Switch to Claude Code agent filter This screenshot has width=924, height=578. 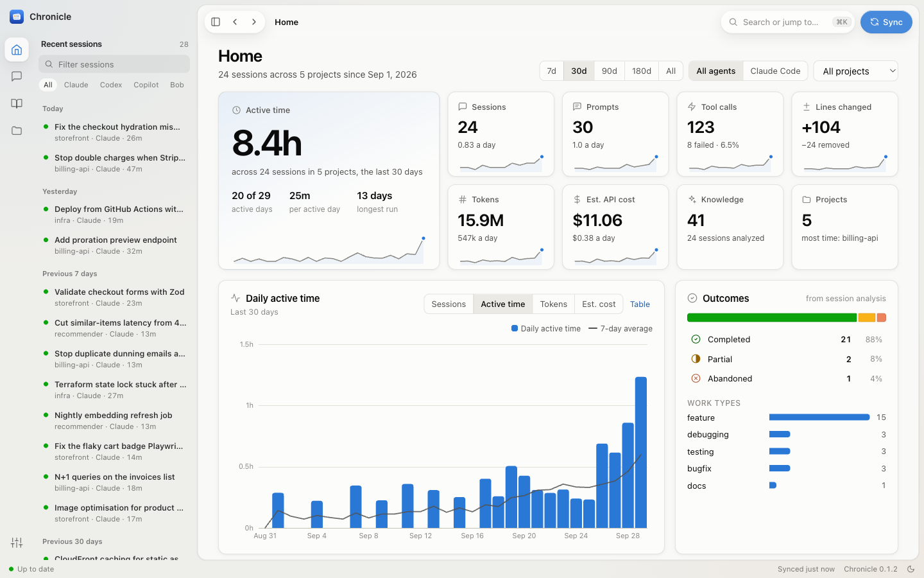[x=775, y=71]
